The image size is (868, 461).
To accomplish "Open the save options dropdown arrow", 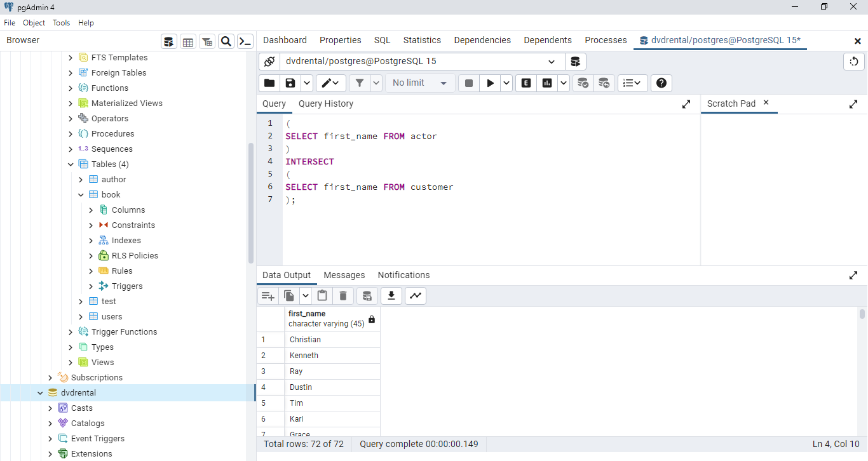I will pos(307,83).
